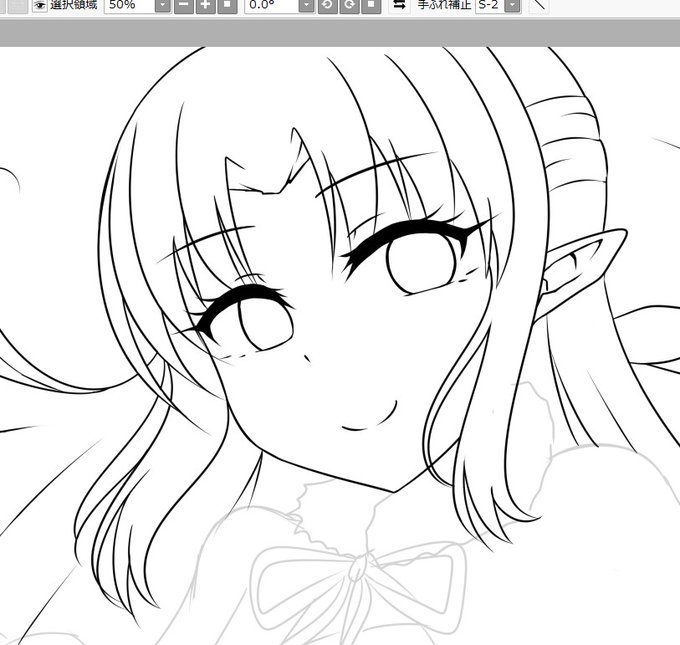This screenshot has width=680, height=645.
Task: Flip the canvas view horizontally
Action: [x=399, y=5]
